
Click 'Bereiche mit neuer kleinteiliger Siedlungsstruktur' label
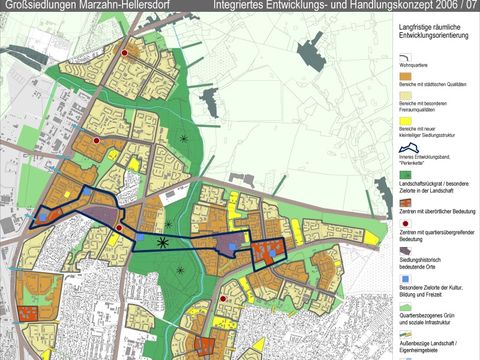pos(427,132)
